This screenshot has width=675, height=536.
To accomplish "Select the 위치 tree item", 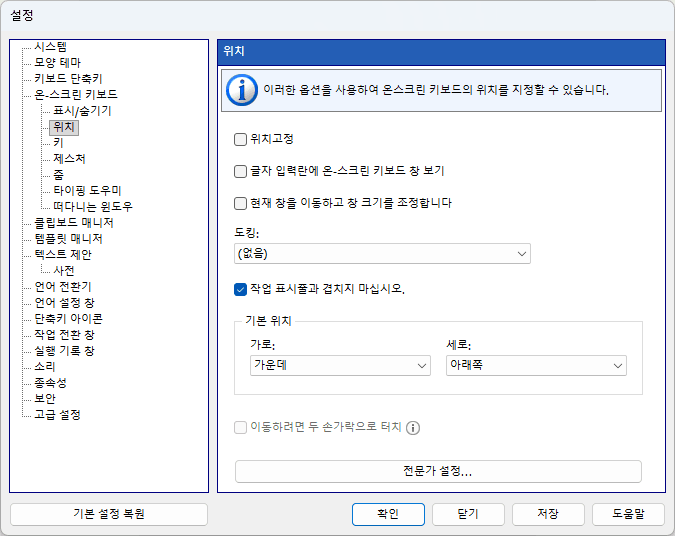I will [64, 127].
